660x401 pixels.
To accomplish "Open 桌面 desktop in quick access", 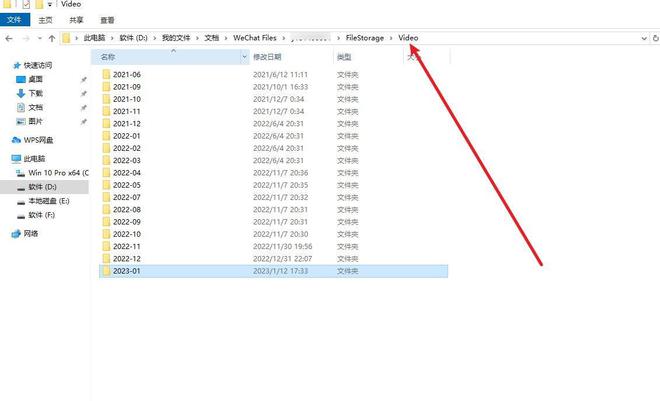I will pyautogui.click(x=35, y=79).
